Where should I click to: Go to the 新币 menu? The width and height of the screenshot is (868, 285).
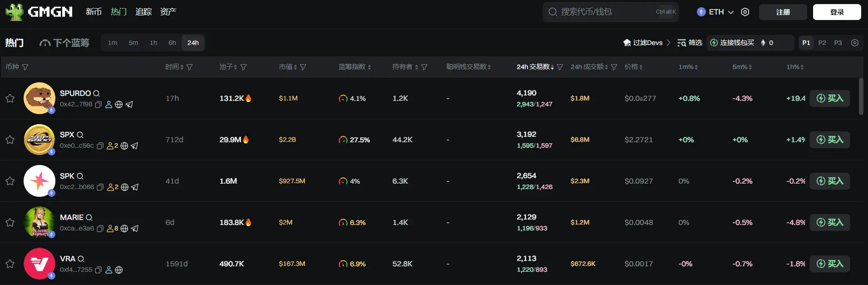click(x=94, y=12)
